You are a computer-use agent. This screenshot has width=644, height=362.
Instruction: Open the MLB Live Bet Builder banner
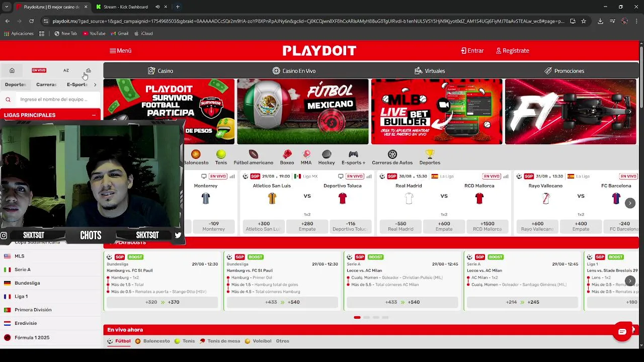437,112
